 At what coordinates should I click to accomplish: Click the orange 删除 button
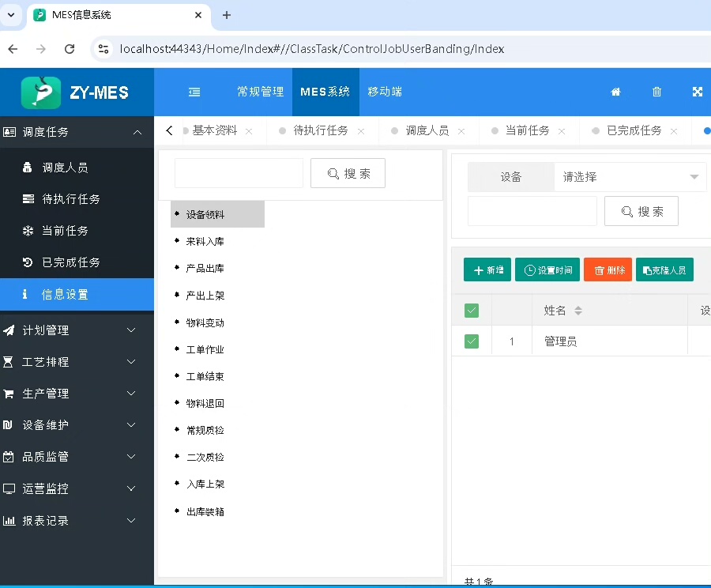[608, 270]
